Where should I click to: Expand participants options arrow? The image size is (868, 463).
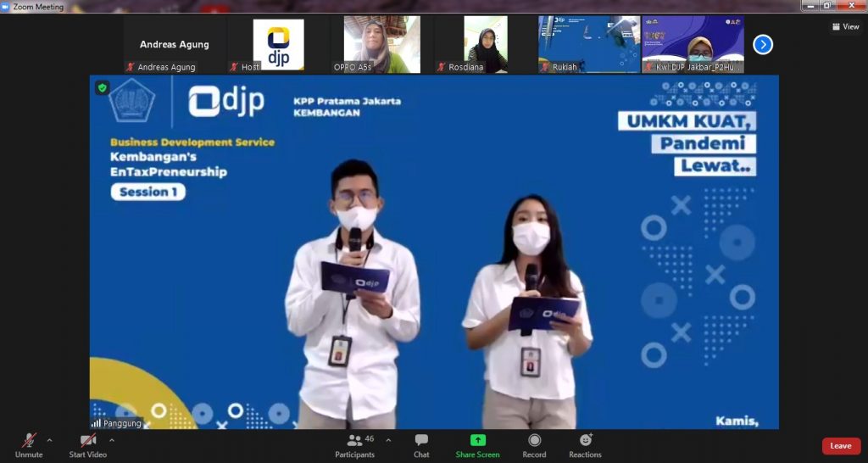click(388, 440)
